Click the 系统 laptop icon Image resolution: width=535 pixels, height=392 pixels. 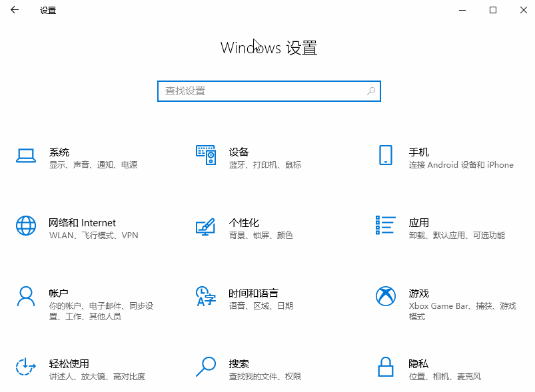coord(25,155)
